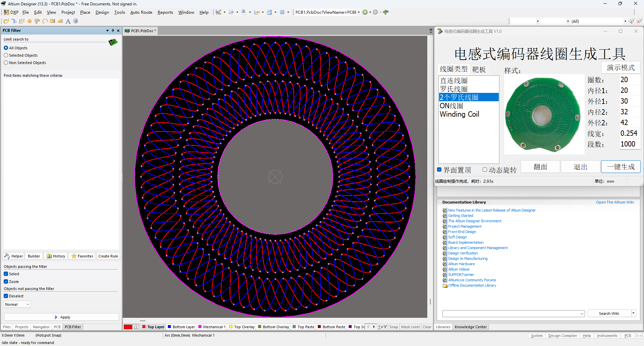Open the Getting Started documentation link

461,216
